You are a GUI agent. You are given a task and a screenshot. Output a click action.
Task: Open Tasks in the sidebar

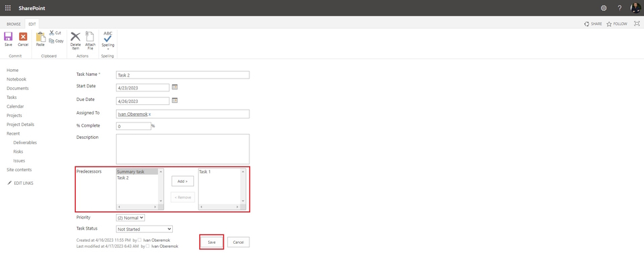[12, 98]
